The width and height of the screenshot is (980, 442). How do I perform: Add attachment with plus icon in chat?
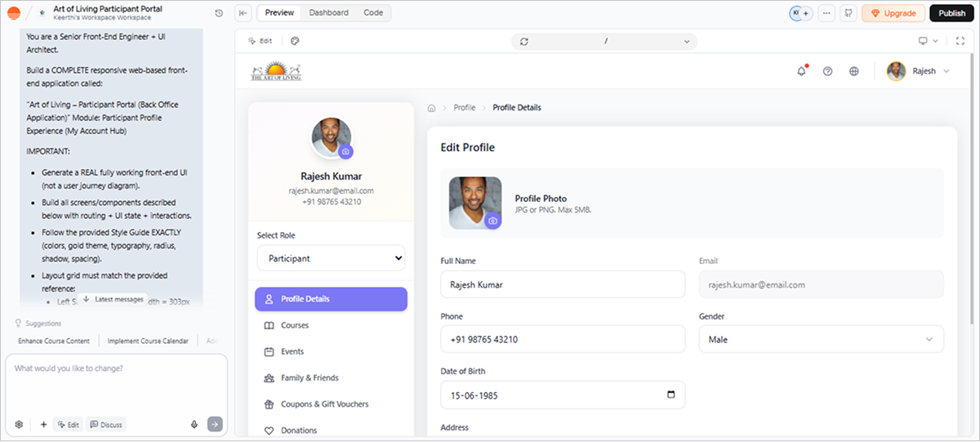(43, 424)
